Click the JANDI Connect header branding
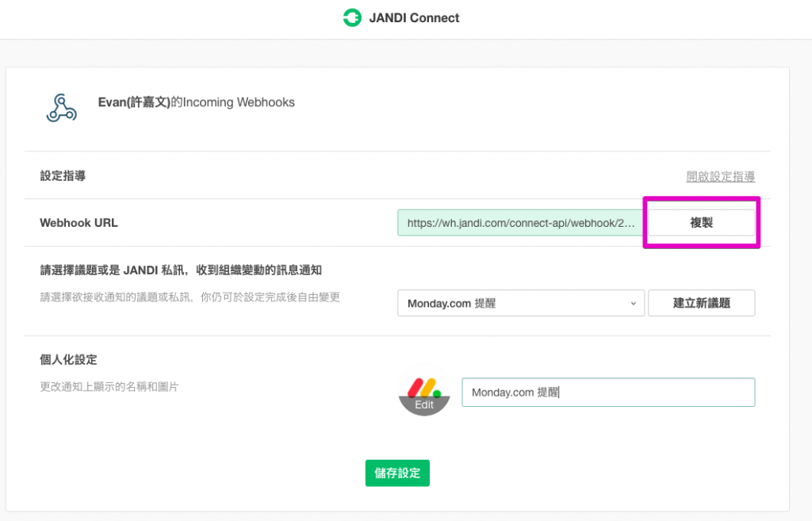Image resolution: width=812 pixels, height=521 pixels. (400, 17)
